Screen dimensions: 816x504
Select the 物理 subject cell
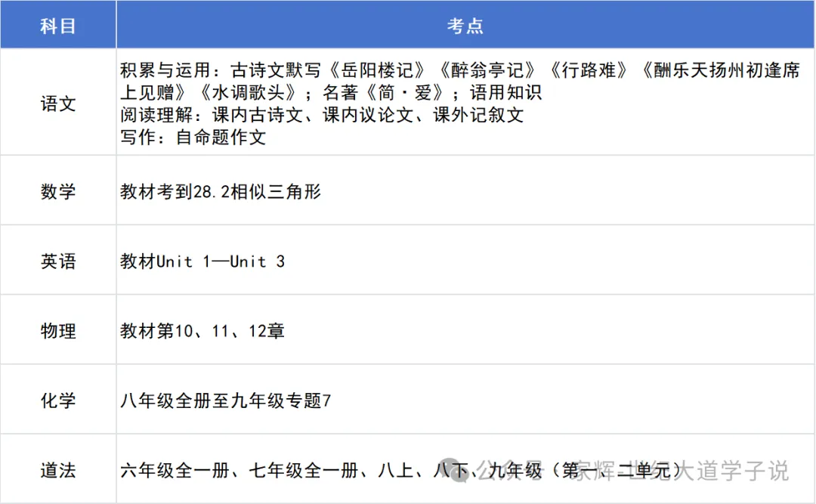pyautogui.click(x=58, y=330)
